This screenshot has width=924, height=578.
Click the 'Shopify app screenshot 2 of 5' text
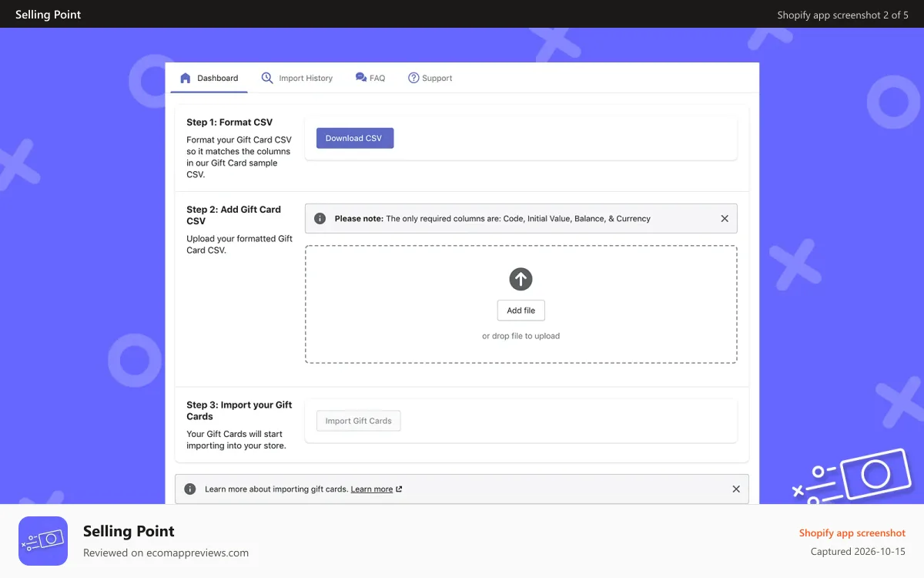[x=843, y=15]
